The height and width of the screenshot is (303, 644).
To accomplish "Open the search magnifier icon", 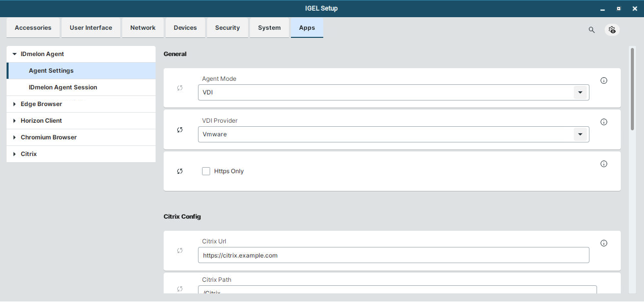I will (x=591, y=30).
